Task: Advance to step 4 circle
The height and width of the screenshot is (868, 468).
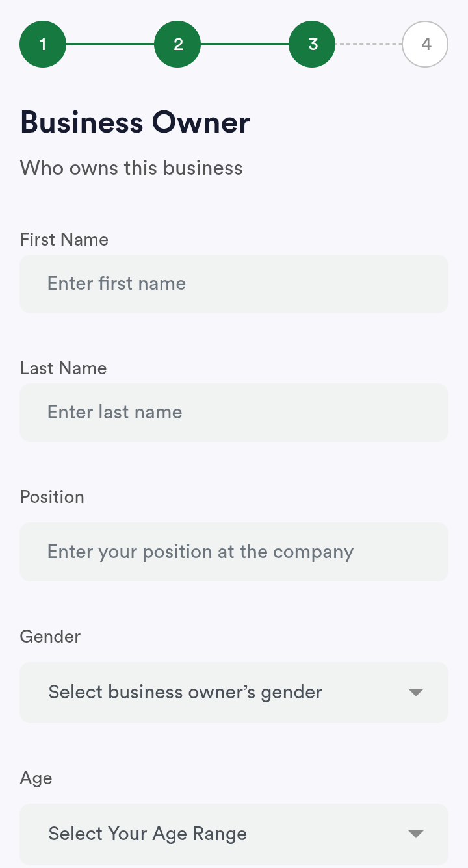Action: pyautogui.click(x=425, y=44)
